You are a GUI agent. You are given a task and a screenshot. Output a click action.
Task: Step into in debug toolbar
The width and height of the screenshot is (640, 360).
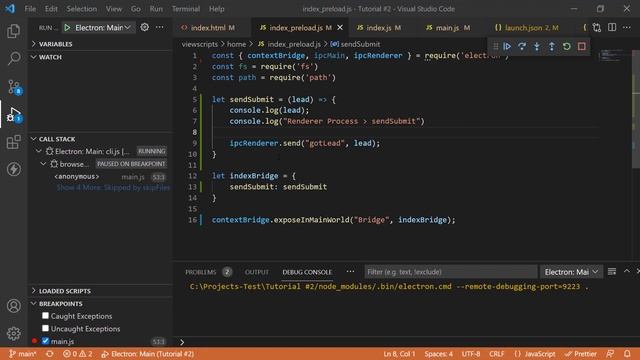click(537, 47)
